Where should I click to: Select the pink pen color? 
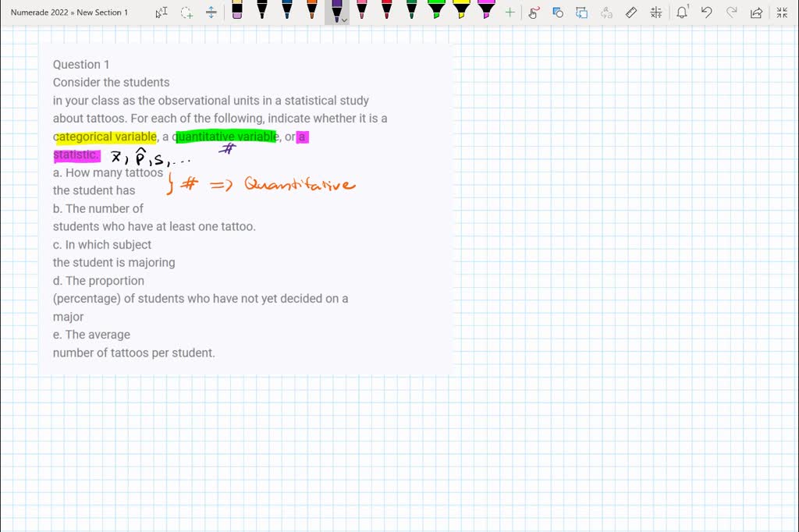[360, 11]
